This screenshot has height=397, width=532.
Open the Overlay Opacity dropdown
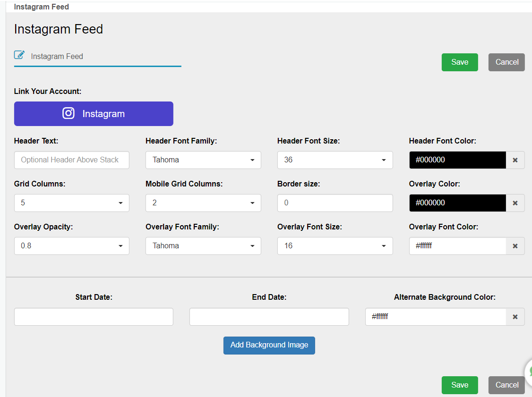click(x=72, y=246)
